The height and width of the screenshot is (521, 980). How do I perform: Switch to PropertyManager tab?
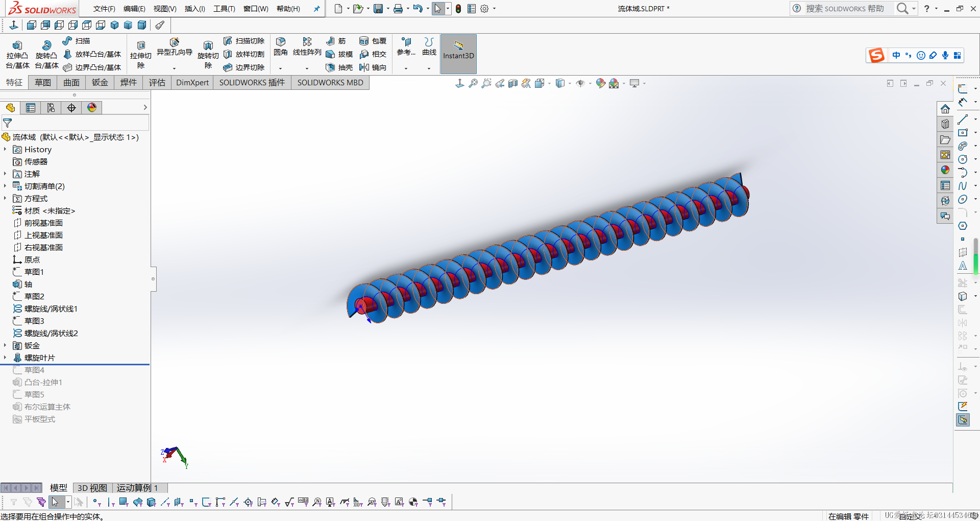[31, 108]
